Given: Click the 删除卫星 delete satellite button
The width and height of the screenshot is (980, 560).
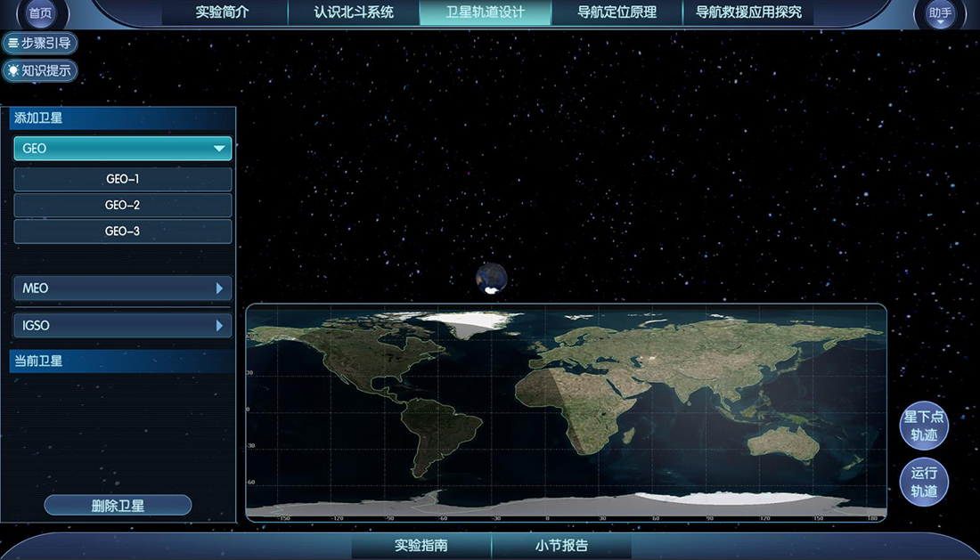Looking at the screenshot, I should tap(118, 506).
